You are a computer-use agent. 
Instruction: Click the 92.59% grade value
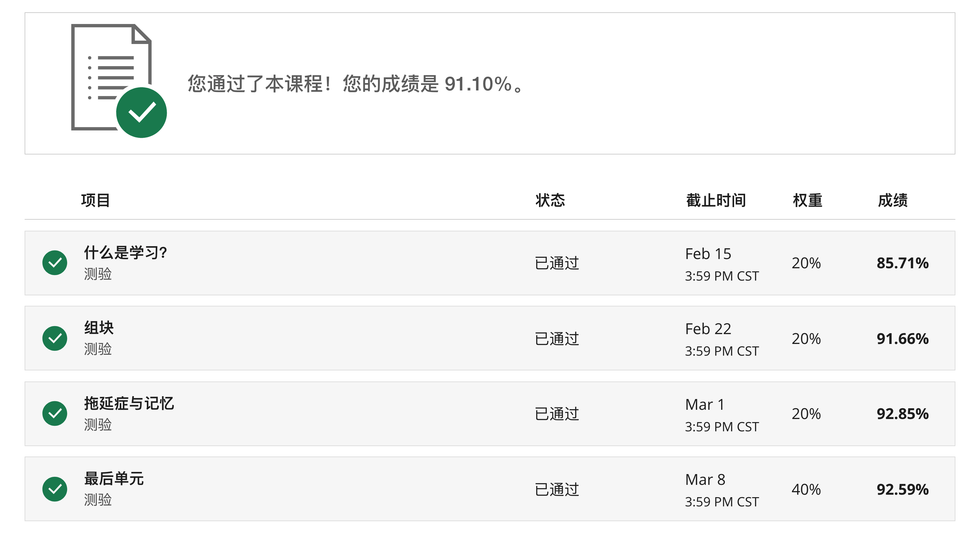click(x=902, y=489)
